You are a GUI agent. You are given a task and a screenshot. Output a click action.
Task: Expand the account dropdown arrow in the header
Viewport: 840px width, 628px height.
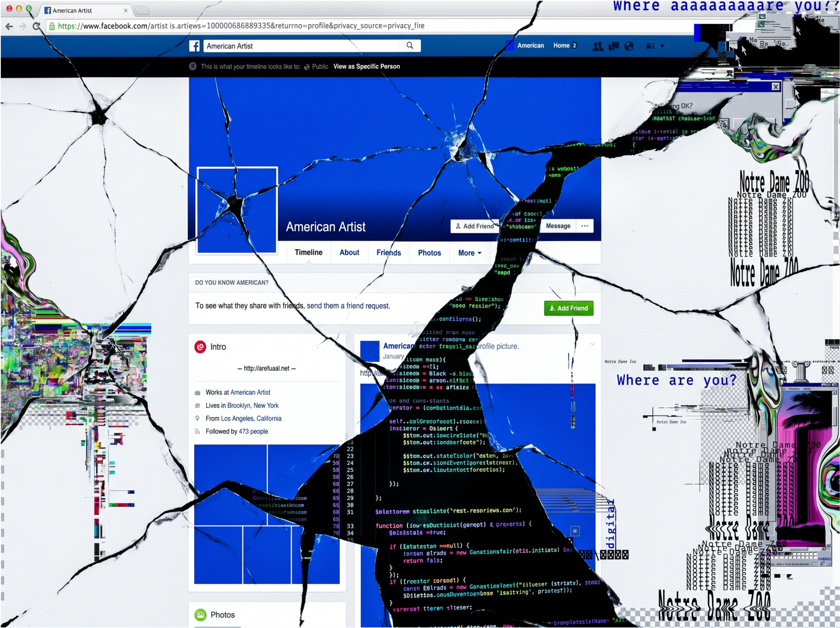click(x=662, y=46)
